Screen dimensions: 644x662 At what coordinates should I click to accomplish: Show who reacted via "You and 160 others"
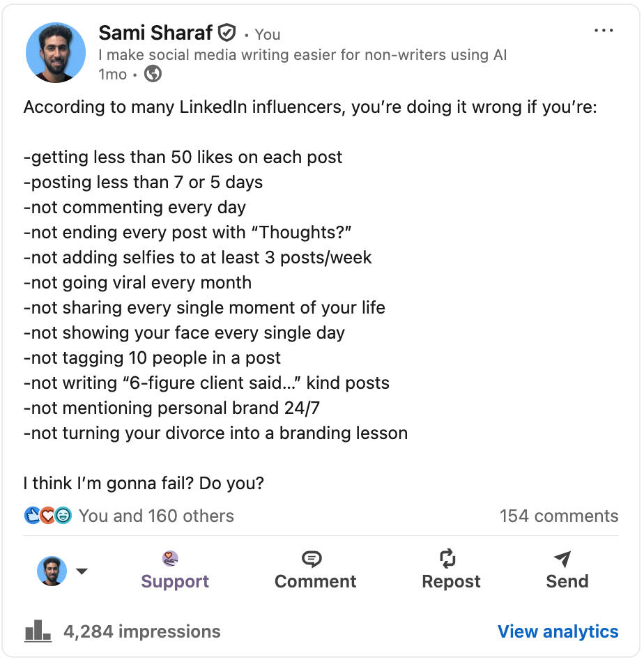click(156, 516)
